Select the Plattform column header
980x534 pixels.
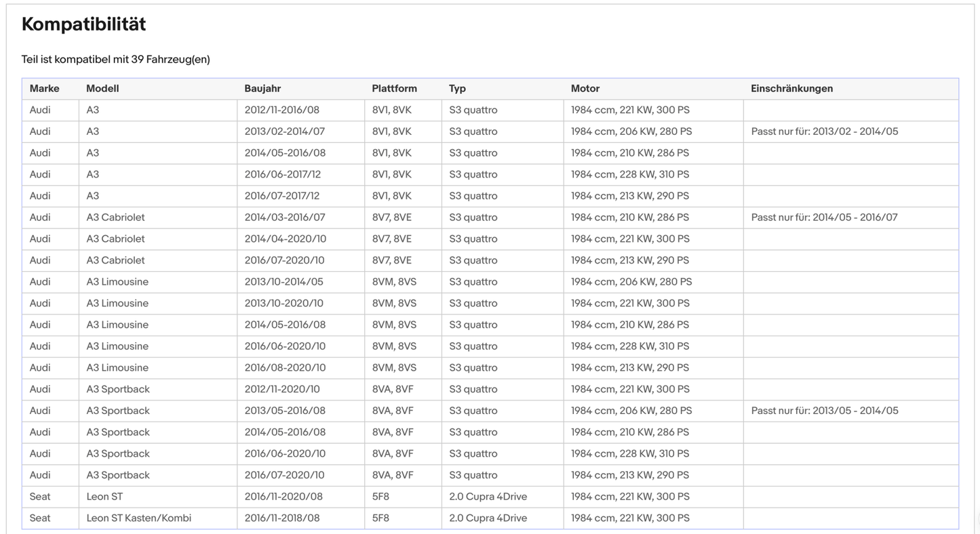[394, 89]
